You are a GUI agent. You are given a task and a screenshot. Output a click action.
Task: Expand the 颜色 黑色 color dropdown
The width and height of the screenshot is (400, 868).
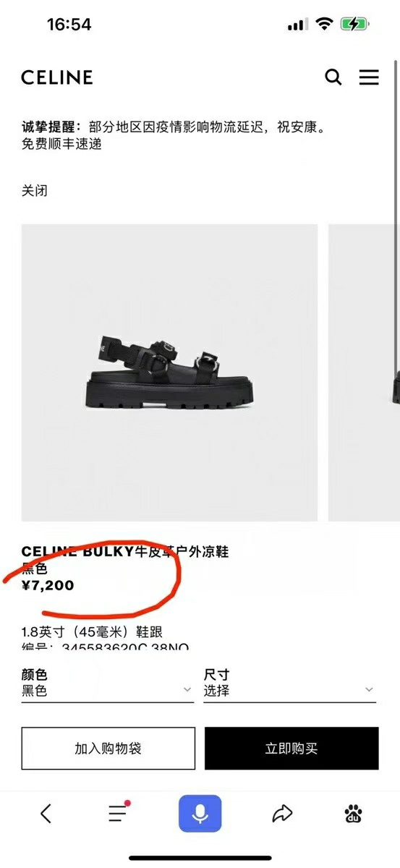(x=108, y=684)
